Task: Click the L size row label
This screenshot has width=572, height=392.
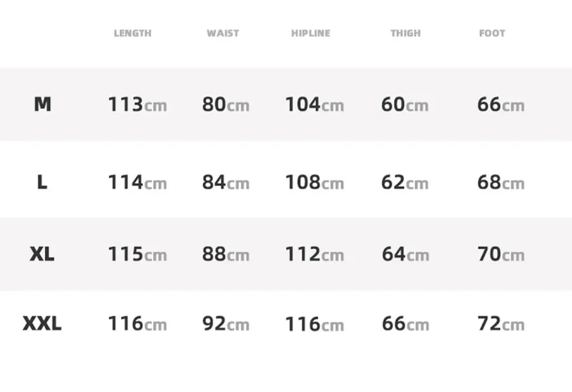Action: [x=42, y=182]
